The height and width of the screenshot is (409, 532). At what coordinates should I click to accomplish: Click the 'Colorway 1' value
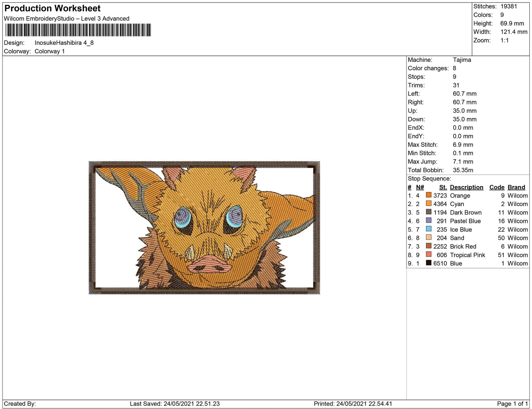point(50,51)
